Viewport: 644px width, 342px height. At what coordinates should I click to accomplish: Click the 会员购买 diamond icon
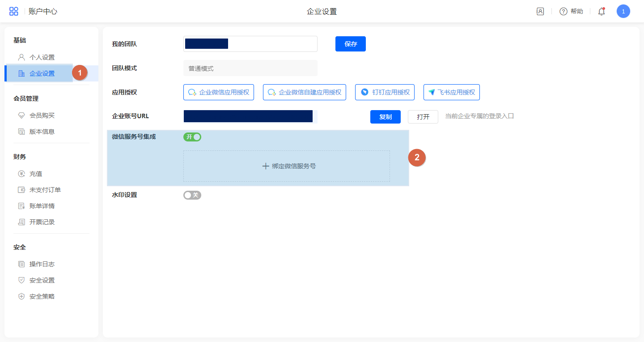click(21, 115)
